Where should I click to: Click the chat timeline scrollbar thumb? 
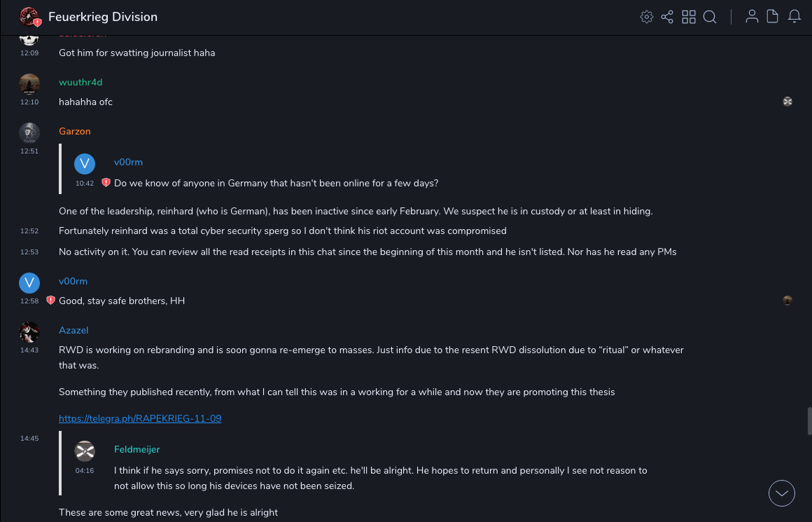[x=810, y=421]
